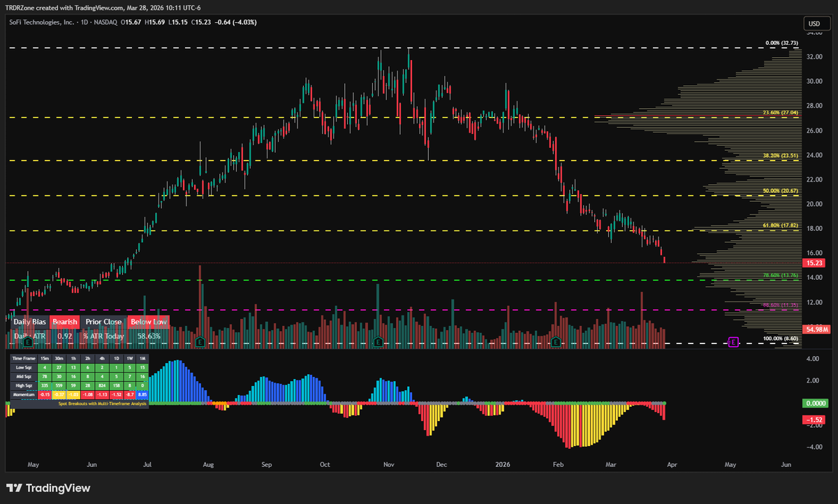Image resolution: width=838 pixels, height=504 pixels.
Task: Select the 78.60% (13.76) Fibonacci label
Action: [x=781, y=275]
